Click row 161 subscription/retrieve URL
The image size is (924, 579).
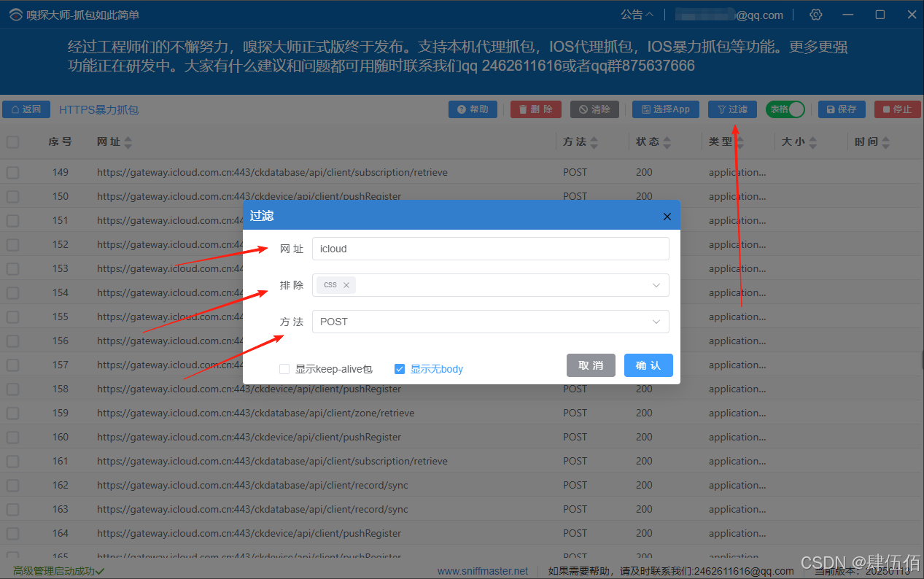[x=272, y=461]
